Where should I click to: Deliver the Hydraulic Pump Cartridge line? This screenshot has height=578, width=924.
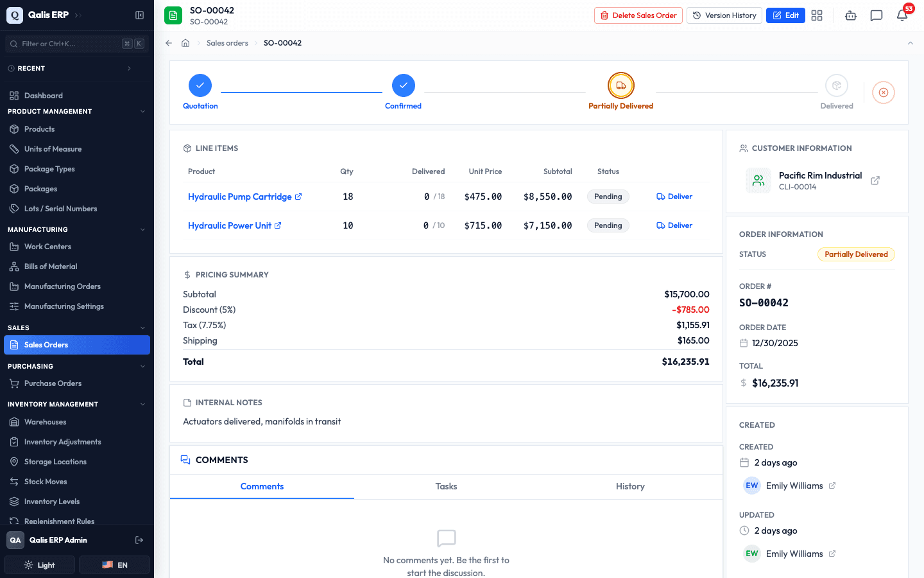click(x=674, y=197)
